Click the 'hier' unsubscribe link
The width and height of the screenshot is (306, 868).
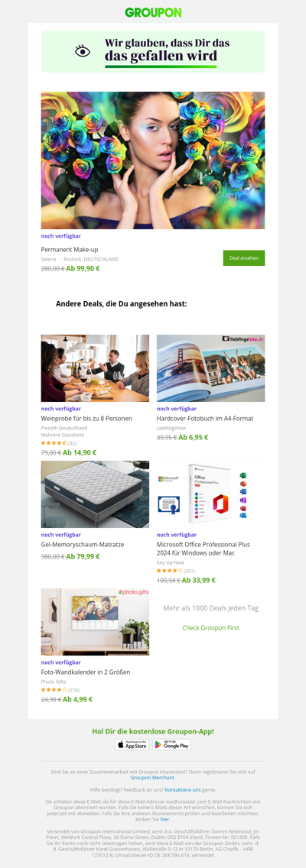point(164,819)
